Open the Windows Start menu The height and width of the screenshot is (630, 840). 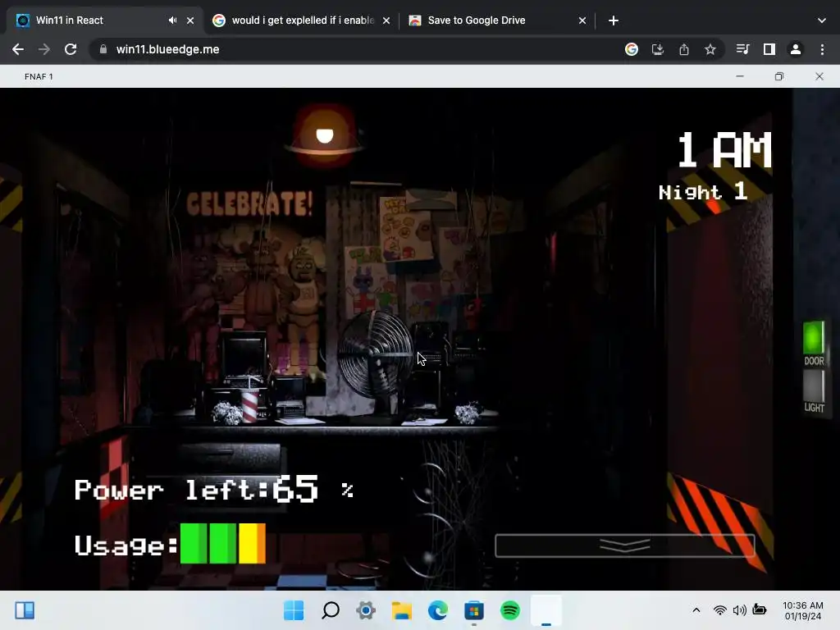point(294,610)
